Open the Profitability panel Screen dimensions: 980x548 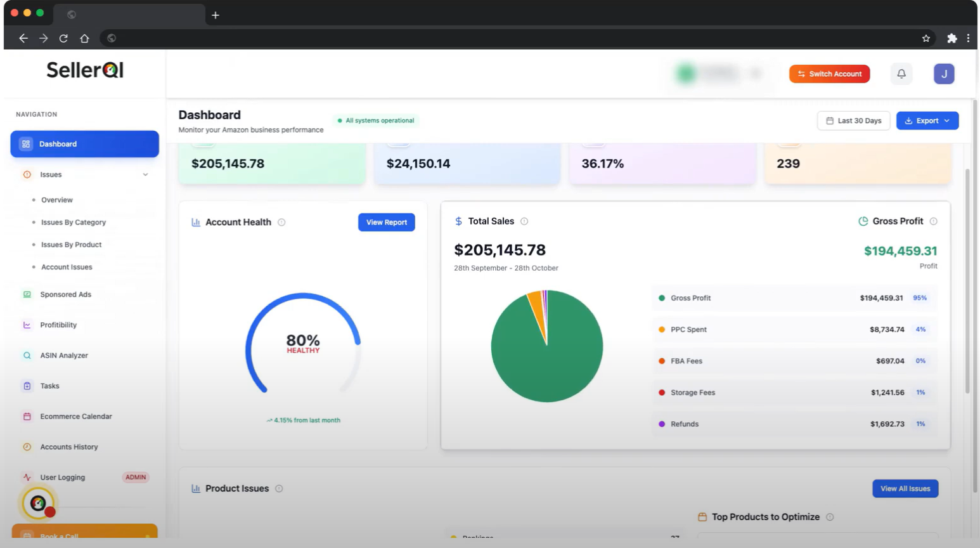point(58,325)
